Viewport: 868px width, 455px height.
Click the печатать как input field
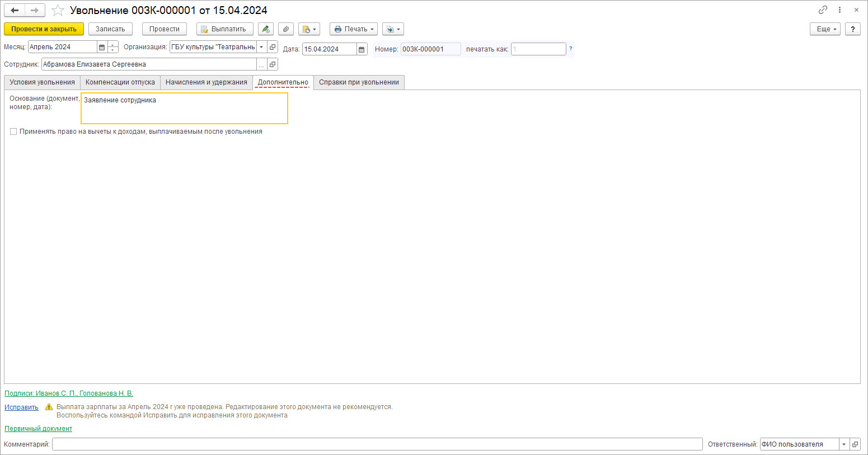click(538, 49)
